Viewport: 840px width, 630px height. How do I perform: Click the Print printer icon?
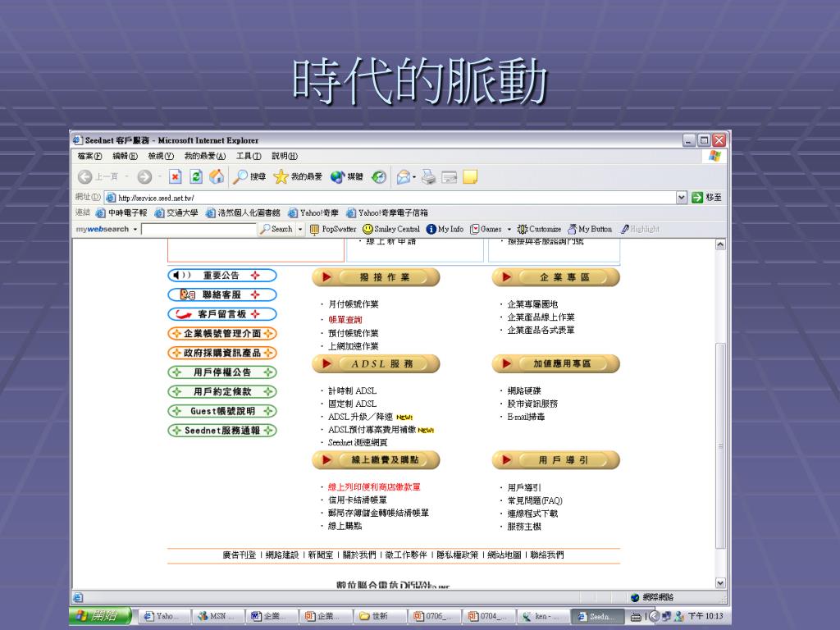(x=428, y=177)
